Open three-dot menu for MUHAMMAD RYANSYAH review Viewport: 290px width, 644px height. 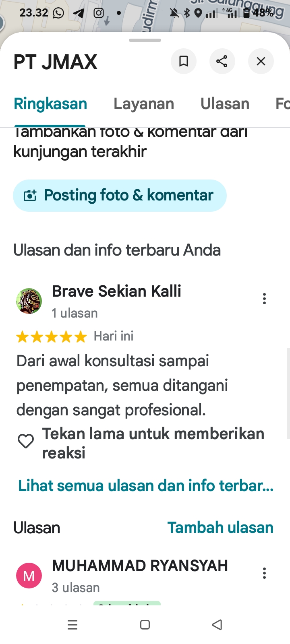pos(264,573)
